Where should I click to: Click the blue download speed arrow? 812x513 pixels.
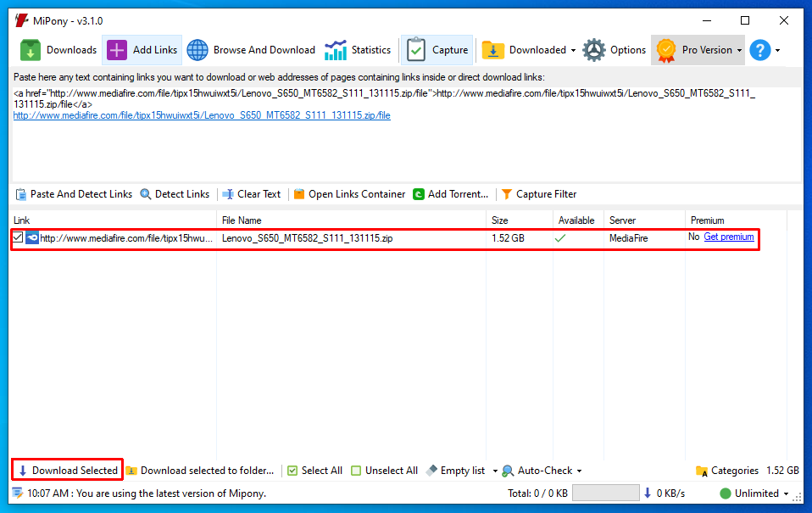tap(648, 493)
